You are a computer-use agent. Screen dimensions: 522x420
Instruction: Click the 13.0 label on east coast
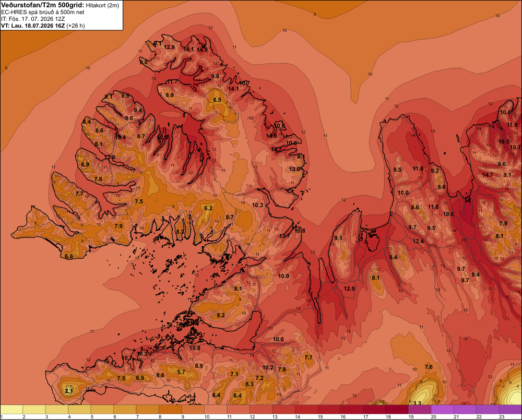coord(294,169)
